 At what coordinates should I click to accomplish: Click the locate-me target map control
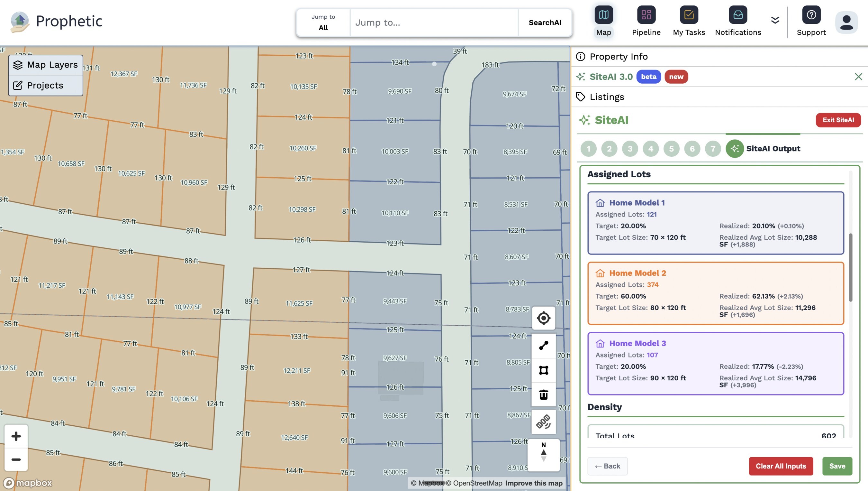coord(544,318)
